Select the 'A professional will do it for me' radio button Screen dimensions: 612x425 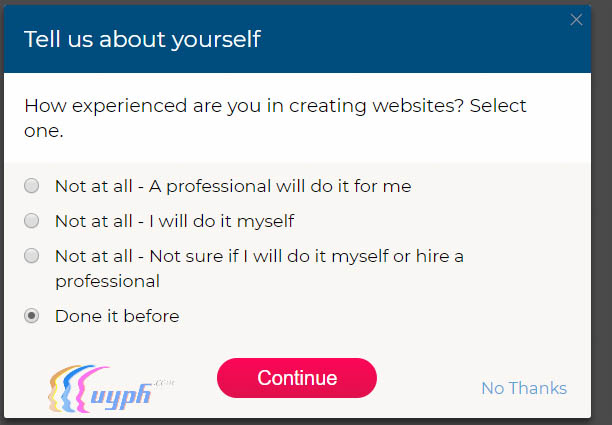click(x=32, y=186)
